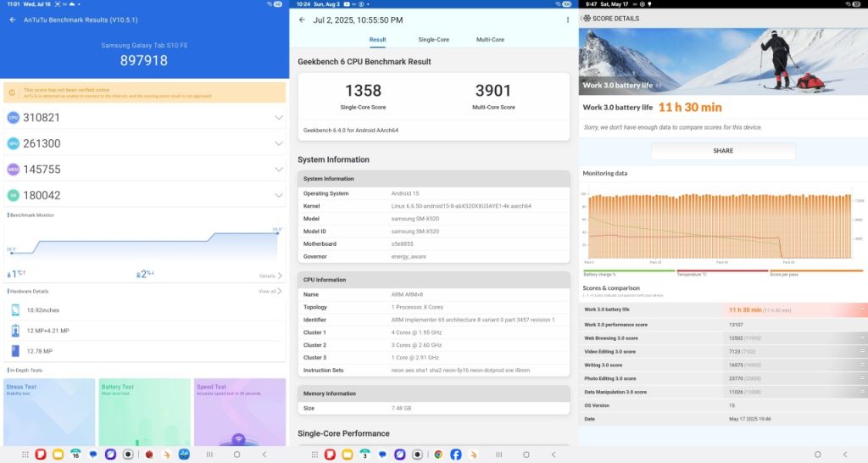Screen dimensions: 868x463
Task: Open Geekbench three-dot overflow menu
Action: (567, 20)
